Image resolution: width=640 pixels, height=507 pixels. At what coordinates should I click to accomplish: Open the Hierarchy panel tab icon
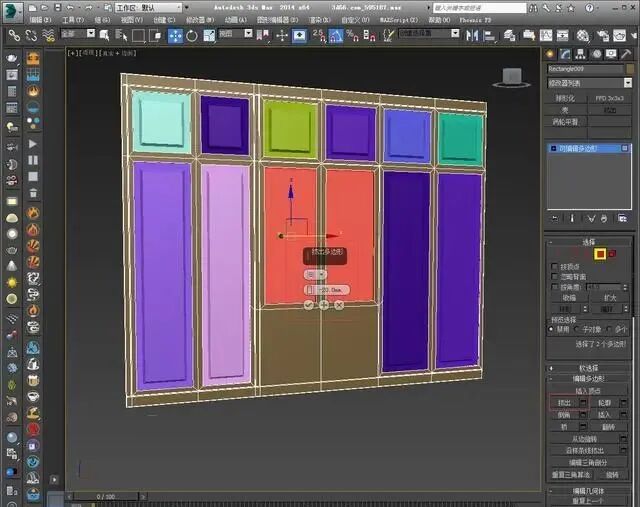point(580,53)
